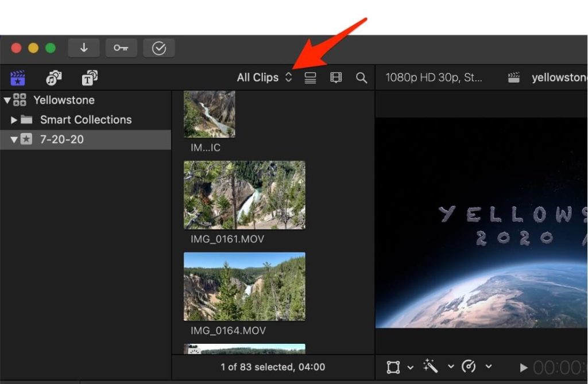Screen dimensions: 588x384
Task: Select the IM...IC clip thumbnail
Action: (209, 114)
